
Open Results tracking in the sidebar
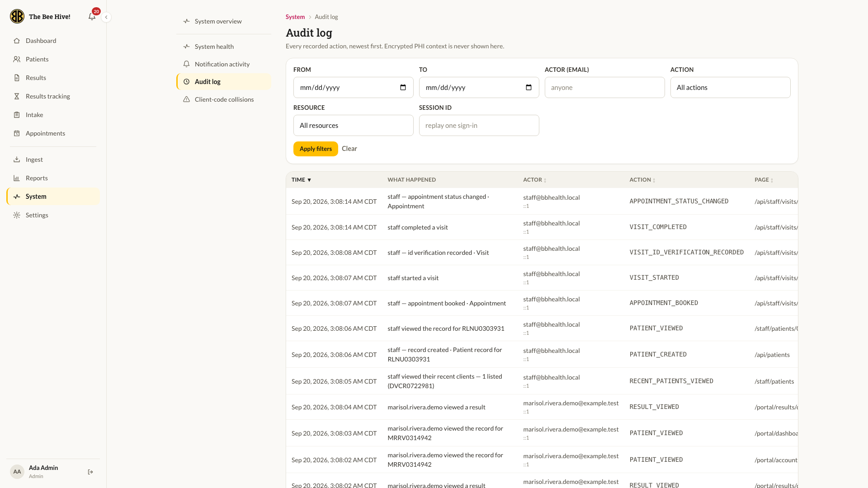click(53, 96)
